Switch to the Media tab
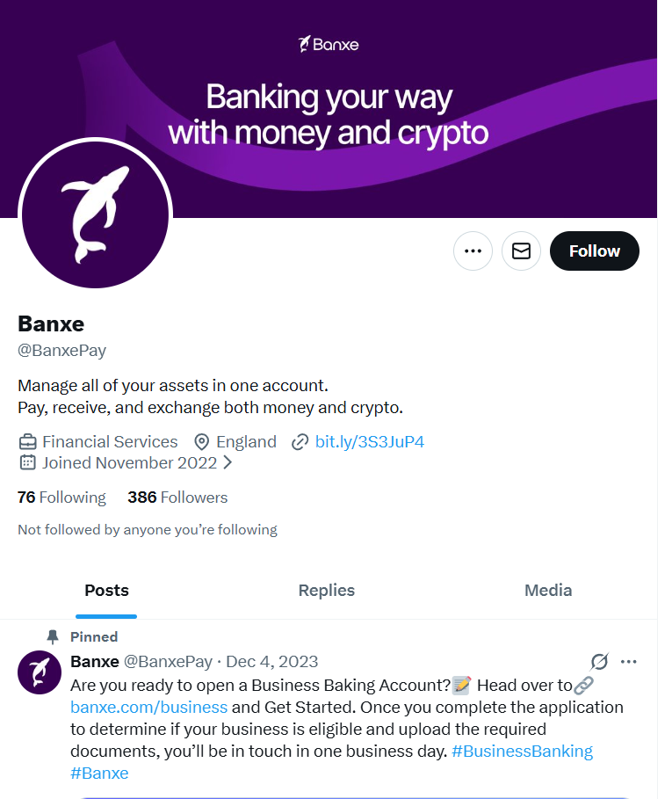 548,590
